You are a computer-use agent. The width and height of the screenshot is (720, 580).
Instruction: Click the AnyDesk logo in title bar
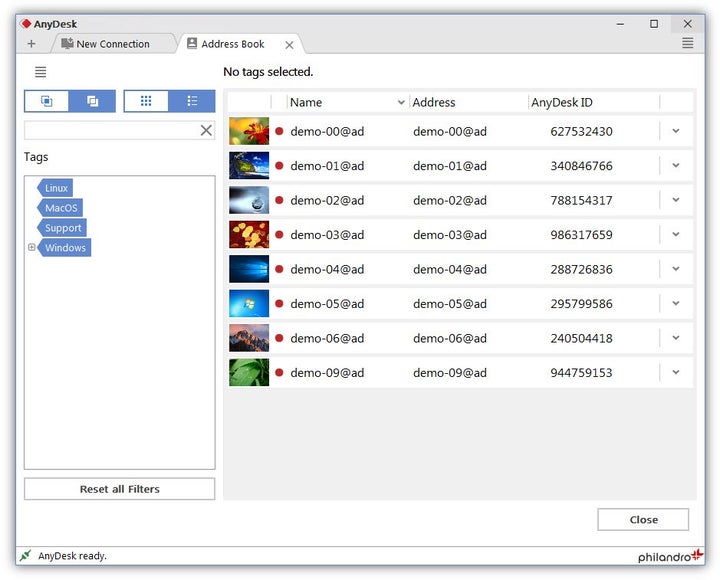[x=26, y=23]
